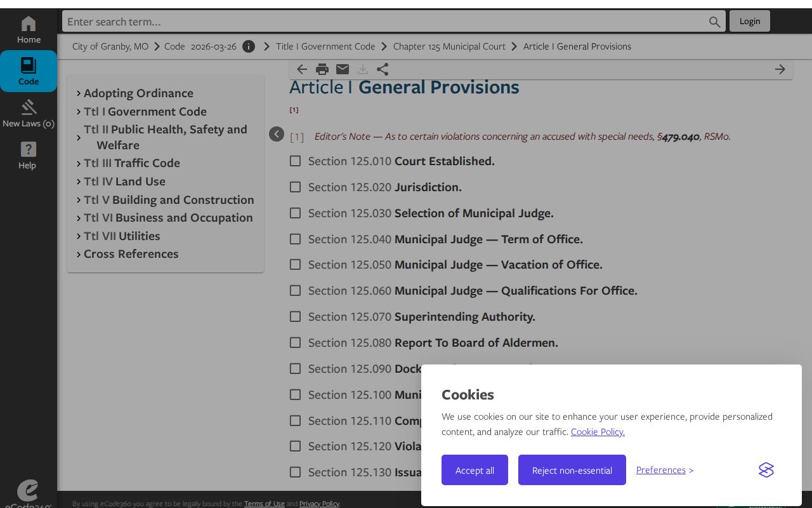Go to the previous article arrow
The image size is (812, 508).
click(302, 69)
